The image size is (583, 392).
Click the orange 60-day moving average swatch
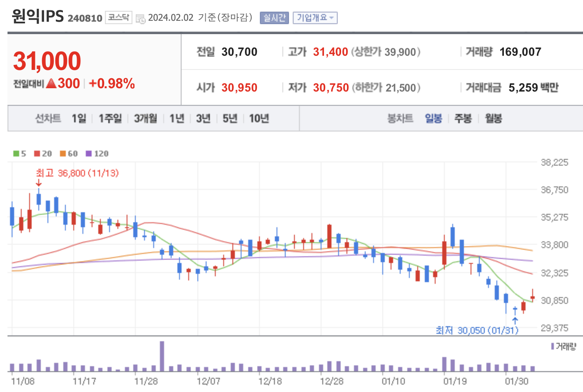pyautogui.click(x=63, y=154)
